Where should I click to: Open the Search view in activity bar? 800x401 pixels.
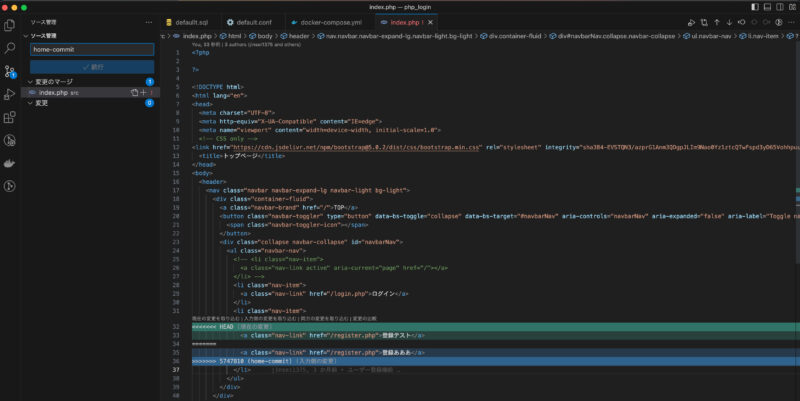click(x=9, y=48)
